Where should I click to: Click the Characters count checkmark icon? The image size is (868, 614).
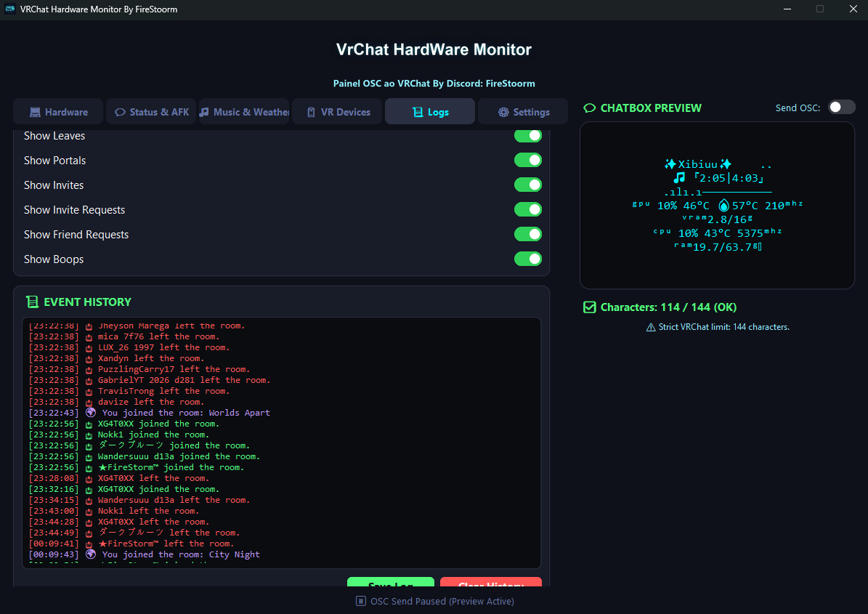pyautogui.click(x=590, y=307)
